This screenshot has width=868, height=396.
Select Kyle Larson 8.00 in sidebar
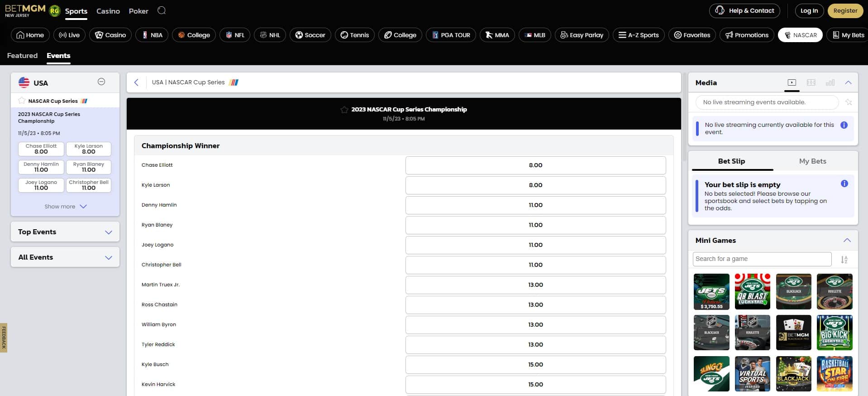pyautogui.click(x=89, y=149)
